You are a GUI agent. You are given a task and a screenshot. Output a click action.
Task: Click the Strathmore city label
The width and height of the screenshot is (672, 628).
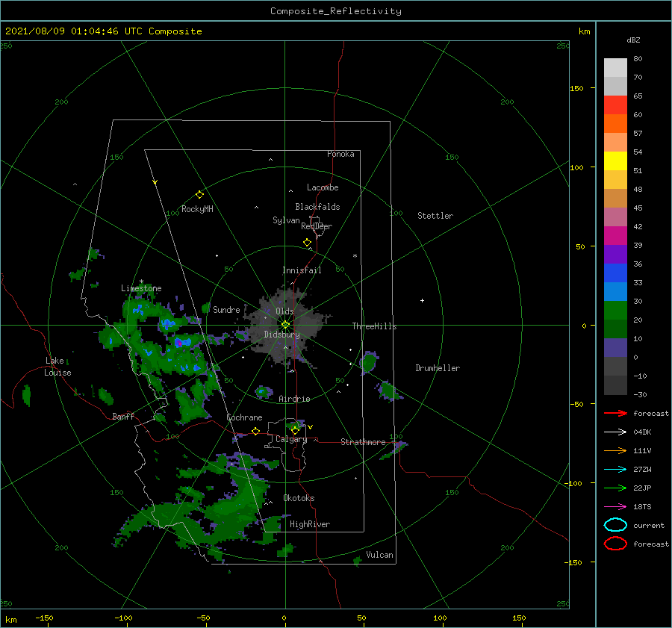click(x=363, y=442)
